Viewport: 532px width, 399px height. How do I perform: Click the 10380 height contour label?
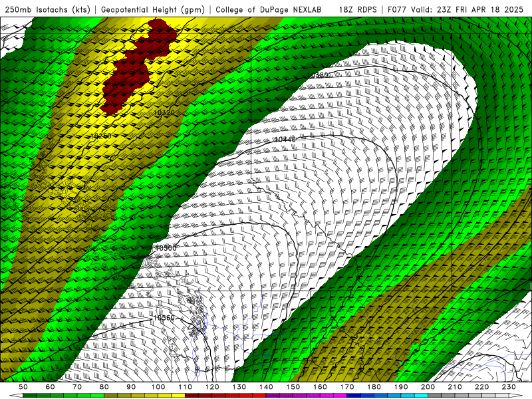pos(318,75)
